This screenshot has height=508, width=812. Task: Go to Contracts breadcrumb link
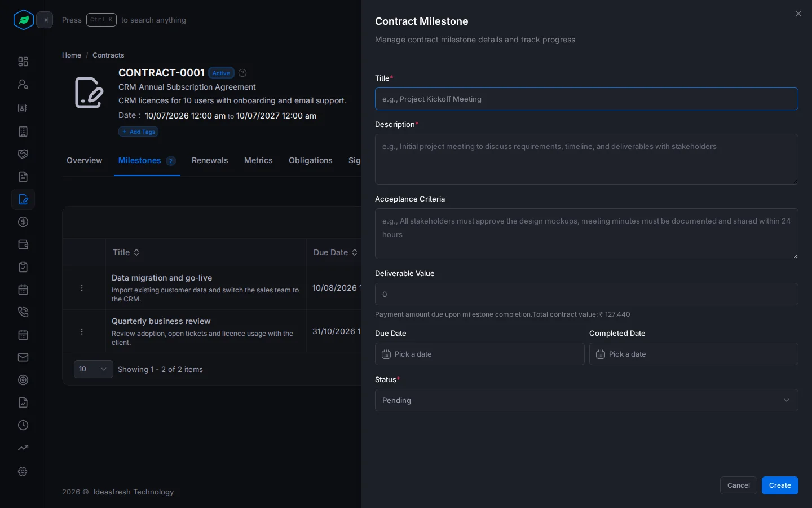click(108, 55)
